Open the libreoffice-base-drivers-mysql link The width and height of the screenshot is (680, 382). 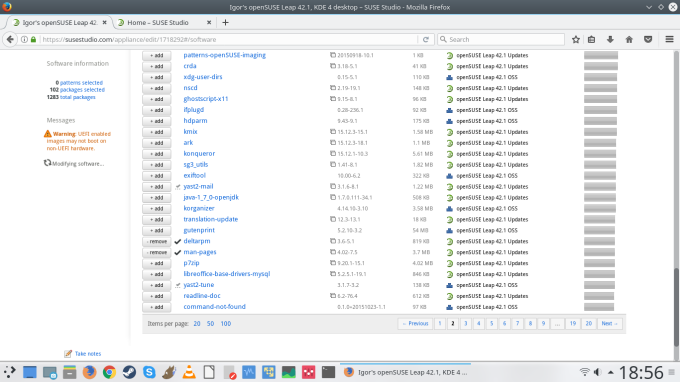tap(226, 274)
